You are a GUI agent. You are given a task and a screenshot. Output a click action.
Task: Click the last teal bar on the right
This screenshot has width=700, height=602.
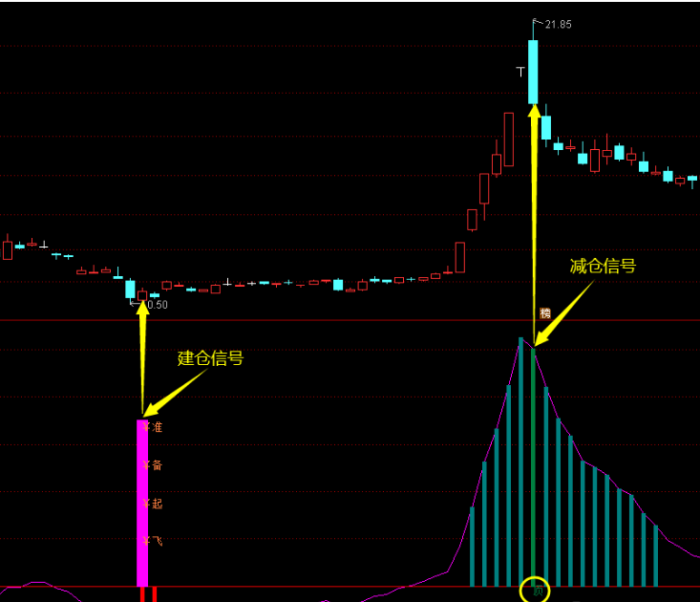point(655,554)
